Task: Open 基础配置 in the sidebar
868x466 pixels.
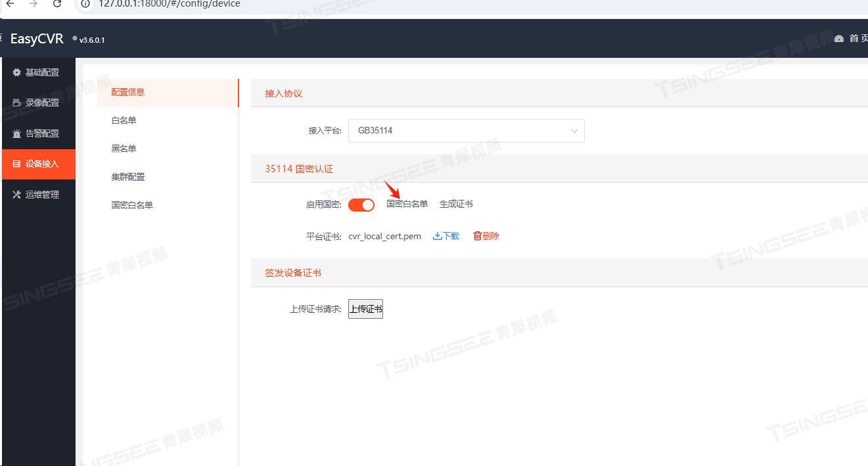Action: tap(39, 72)
